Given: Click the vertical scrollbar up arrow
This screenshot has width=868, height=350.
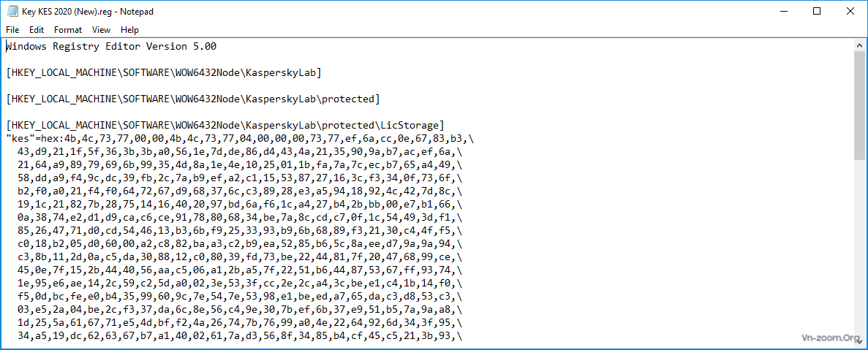Looking at the screenshot, I should click(x=859, y=45).
